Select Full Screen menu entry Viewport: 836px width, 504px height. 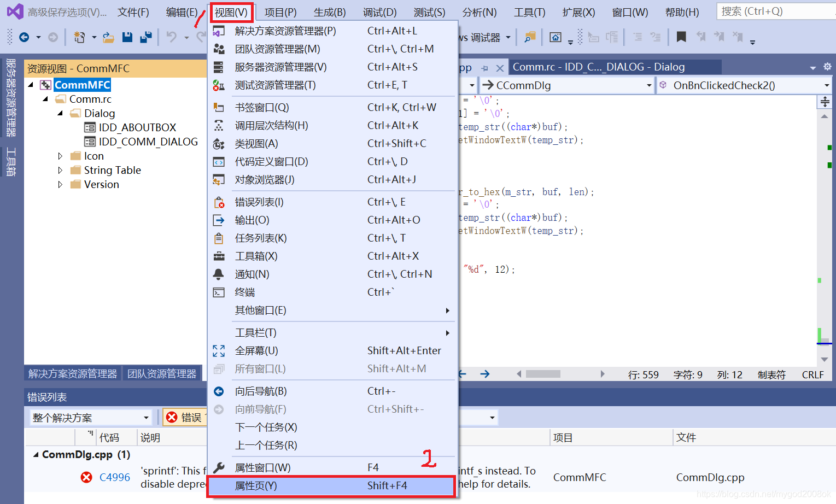332,351
